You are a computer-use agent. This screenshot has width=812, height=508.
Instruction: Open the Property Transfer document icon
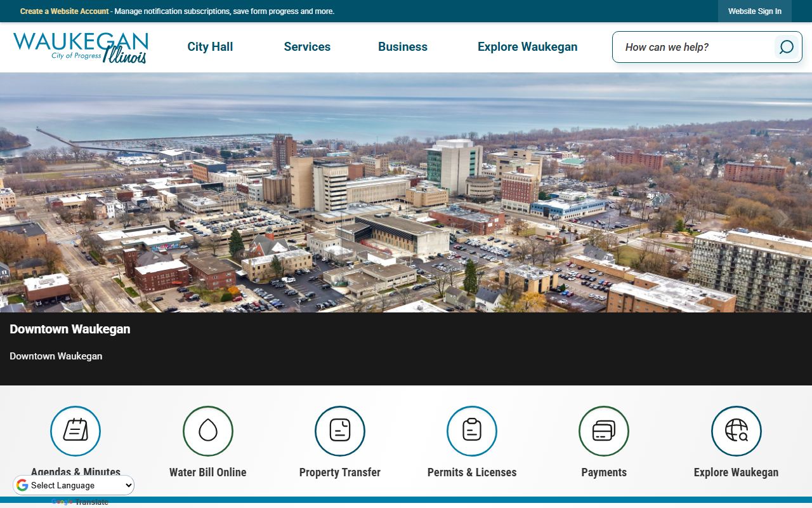pyautogui.click(x=340, y=431)
